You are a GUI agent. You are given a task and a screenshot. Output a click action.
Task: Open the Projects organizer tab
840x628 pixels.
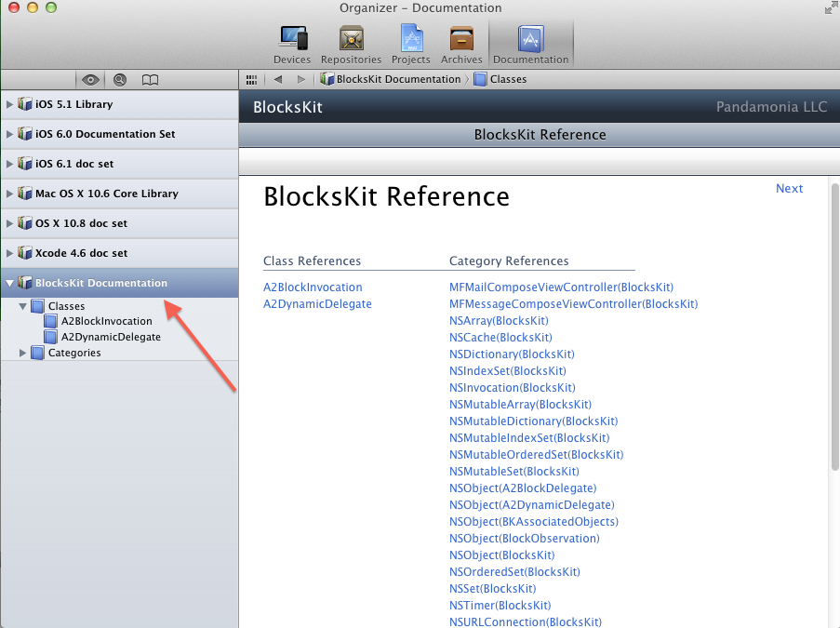[411, 45]
